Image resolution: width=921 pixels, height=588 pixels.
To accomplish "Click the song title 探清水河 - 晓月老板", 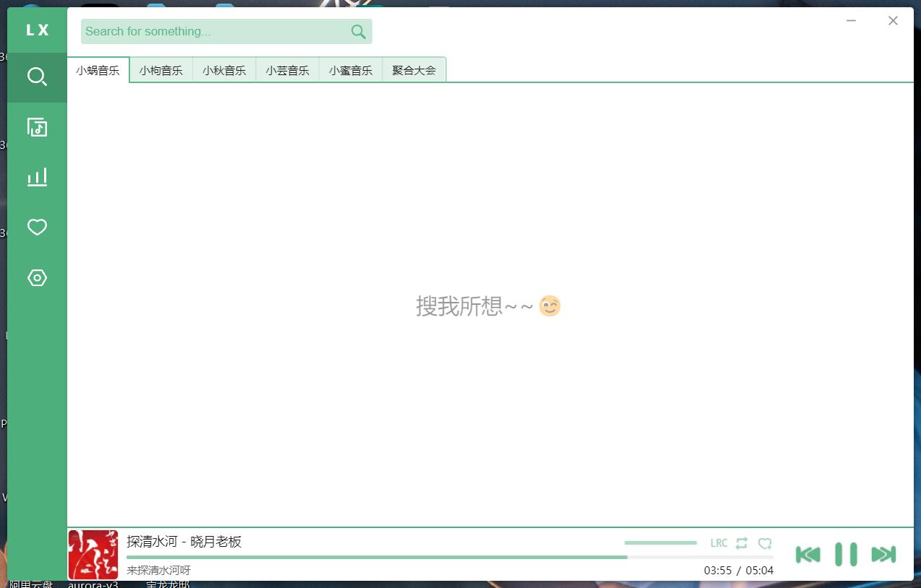I will [x=184, y=541].
